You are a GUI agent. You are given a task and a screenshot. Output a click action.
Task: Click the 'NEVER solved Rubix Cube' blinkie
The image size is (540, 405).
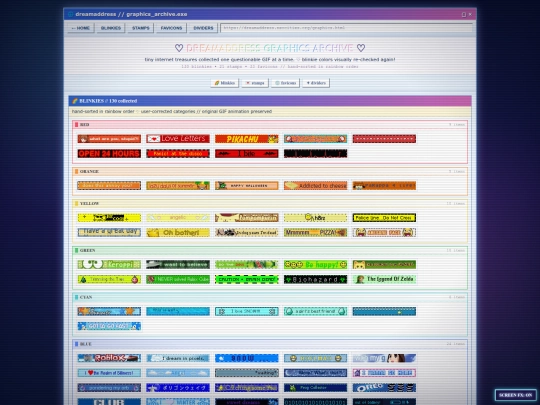tap(178, 279)
